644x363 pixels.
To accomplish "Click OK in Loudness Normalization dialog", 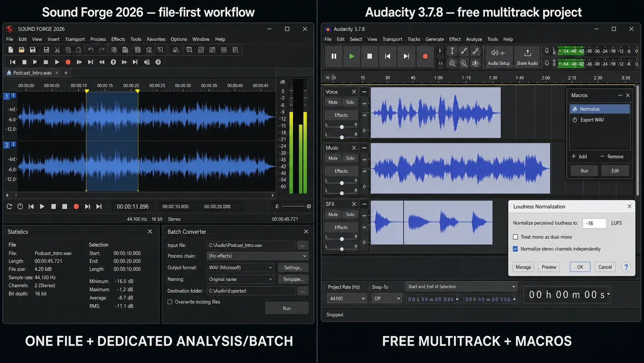I will point(580,267).
